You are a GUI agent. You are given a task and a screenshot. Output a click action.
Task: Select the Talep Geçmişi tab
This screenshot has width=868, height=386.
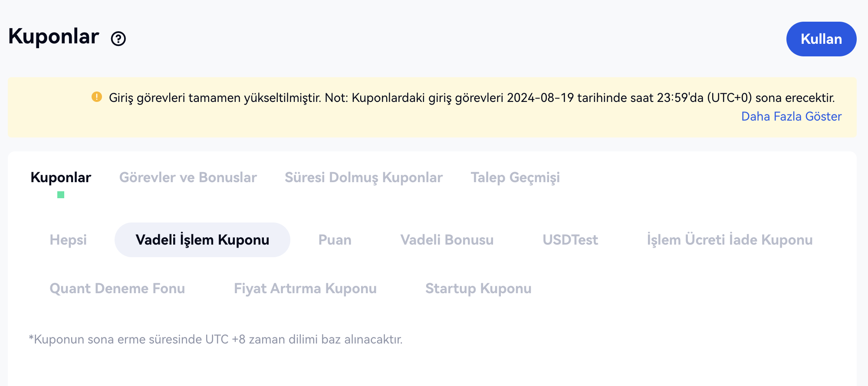(515, 177)
